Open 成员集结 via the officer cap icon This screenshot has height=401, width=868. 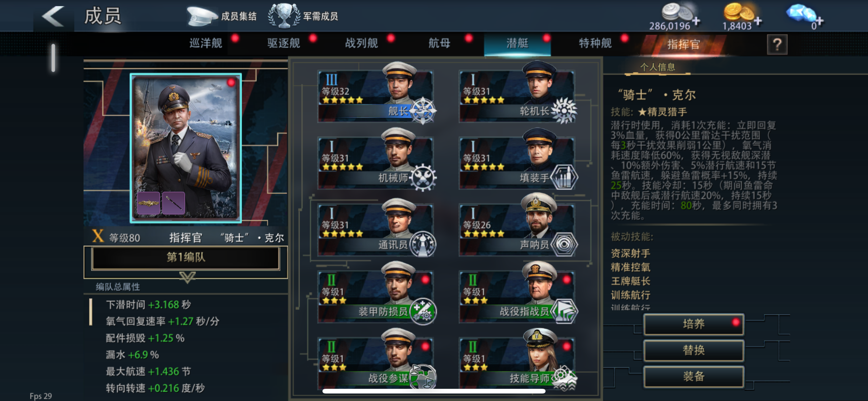point(202,16)
